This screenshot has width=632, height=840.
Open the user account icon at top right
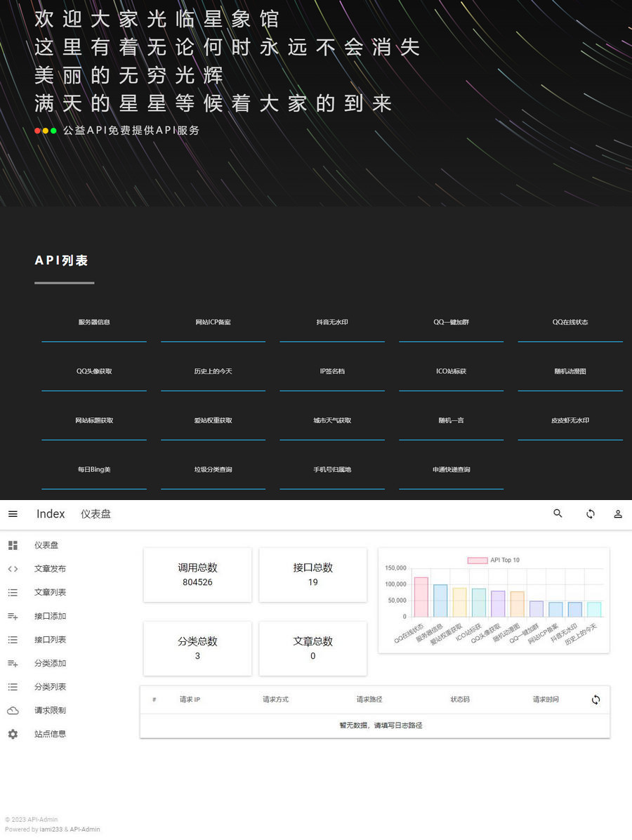[x=618, y=513]
